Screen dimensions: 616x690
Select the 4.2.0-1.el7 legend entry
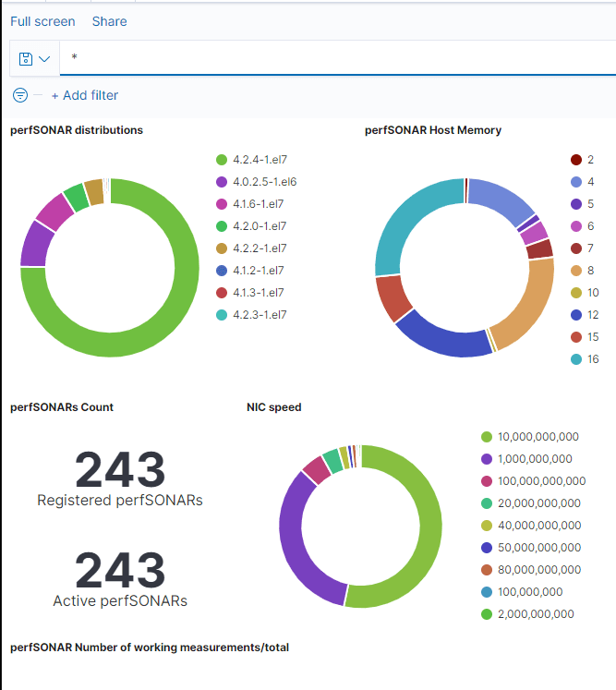(251, 226)
